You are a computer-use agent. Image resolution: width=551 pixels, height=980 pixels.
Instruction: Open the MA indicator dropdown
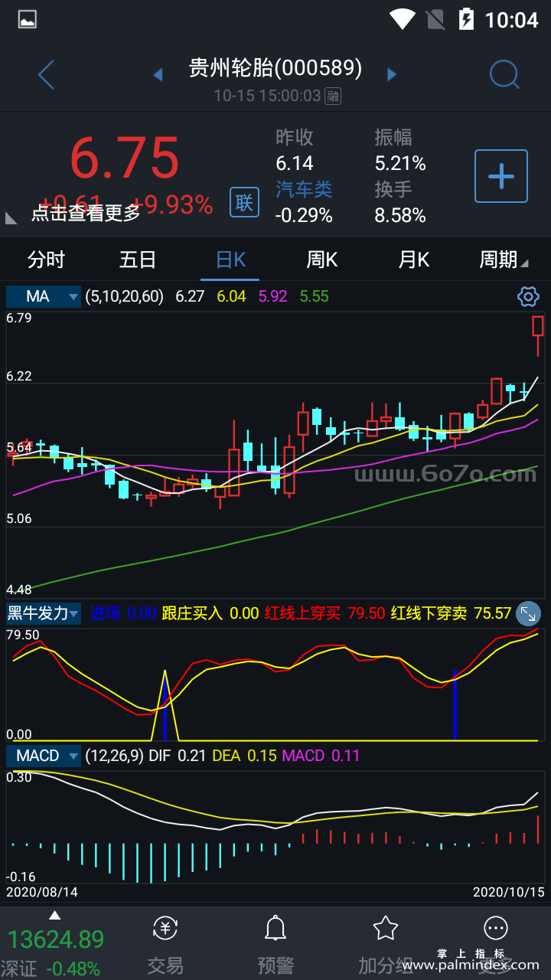[x=44, y=296]
